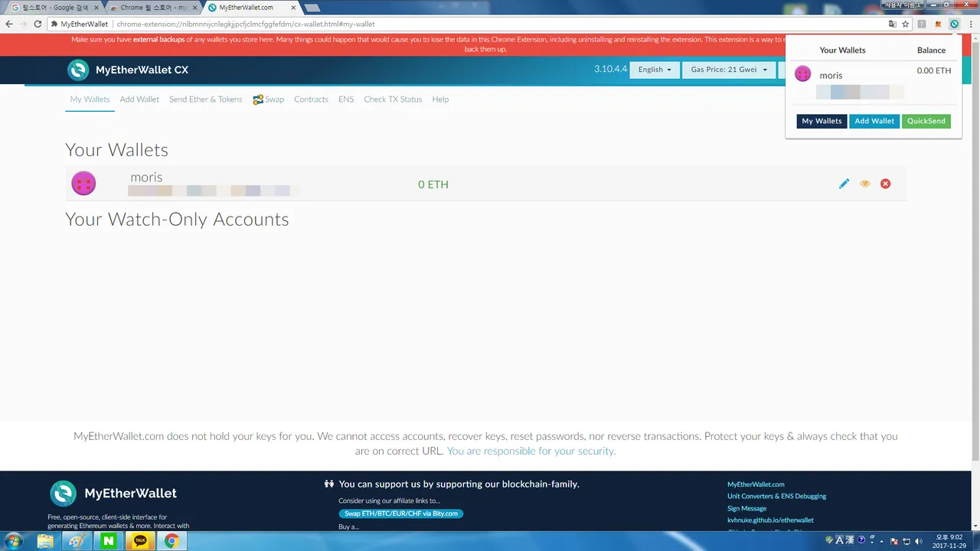Open the Contracts tab
This screenshot has width=980, height=551.
pyautogui.click(x=311, y=99)
